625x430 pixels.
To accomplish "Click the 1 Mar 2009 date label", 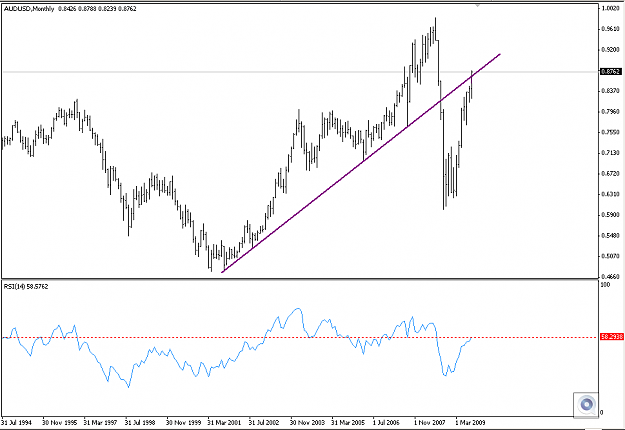I will pos(470,422).
